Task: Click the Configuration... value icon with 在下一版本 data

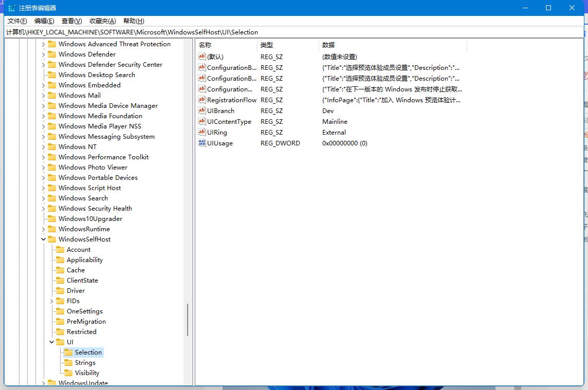Action: [x=202, y=89]
